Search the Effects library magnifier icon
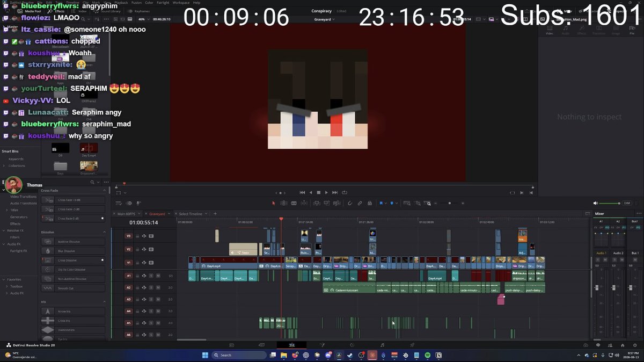The width and height of the screenshot is (644, 362). click(92, 182)
